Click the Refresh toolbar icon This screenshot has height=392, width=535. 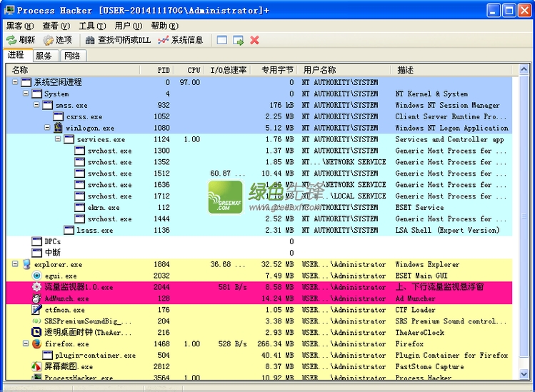click(x=11, y=40)
